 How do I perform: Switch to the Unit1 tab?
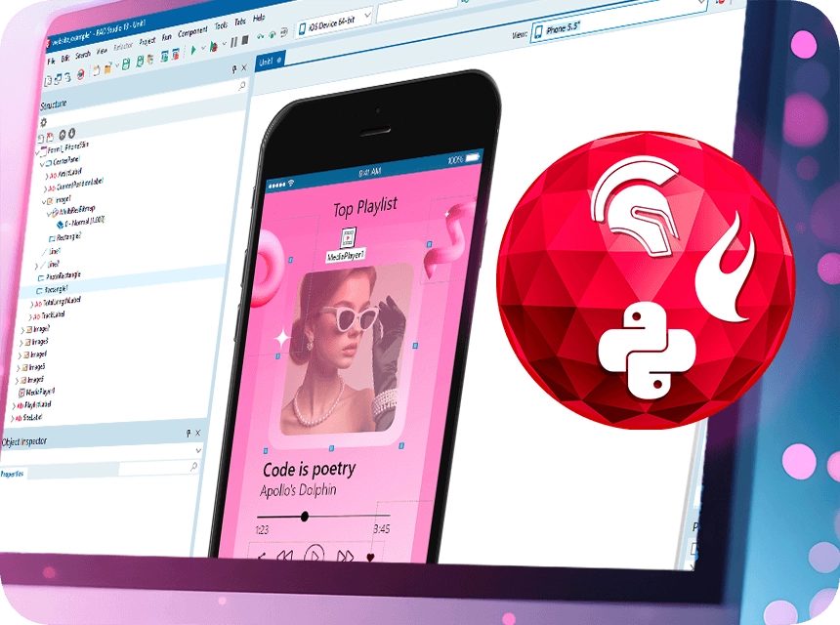point(267,61)
